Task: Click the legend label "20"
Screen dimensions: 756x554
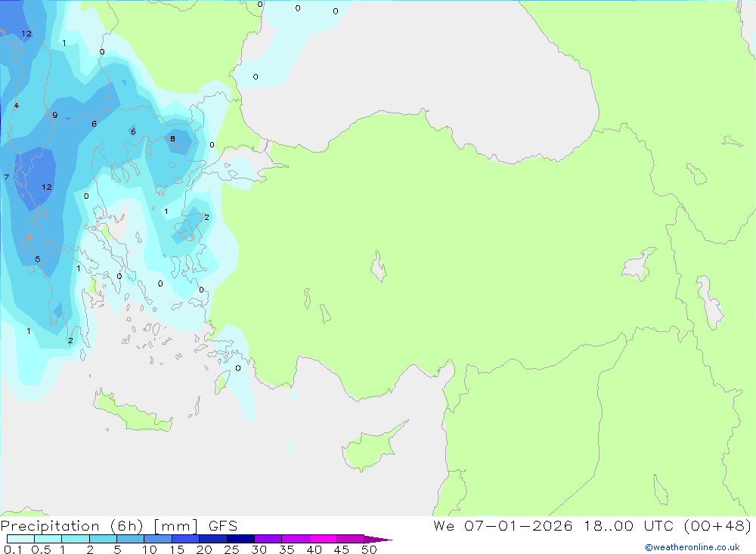Action: [x=204, y=549]
